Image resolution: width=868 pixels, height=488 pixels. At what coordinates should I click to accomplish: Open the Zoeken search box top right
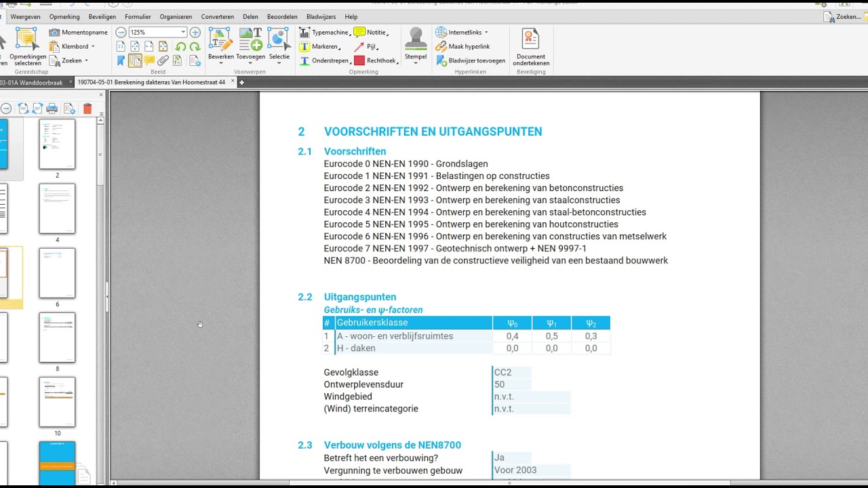pos(843,17)
